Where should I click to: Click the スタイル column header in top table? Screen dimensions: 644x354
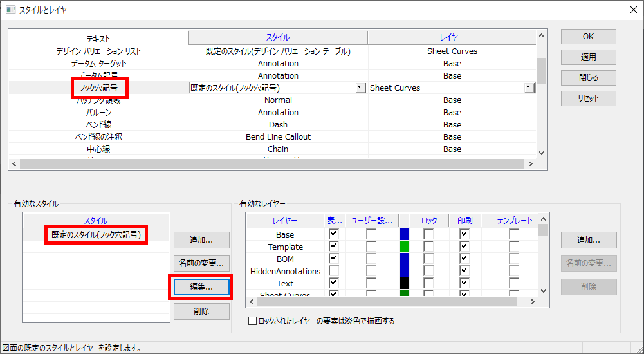278,37
